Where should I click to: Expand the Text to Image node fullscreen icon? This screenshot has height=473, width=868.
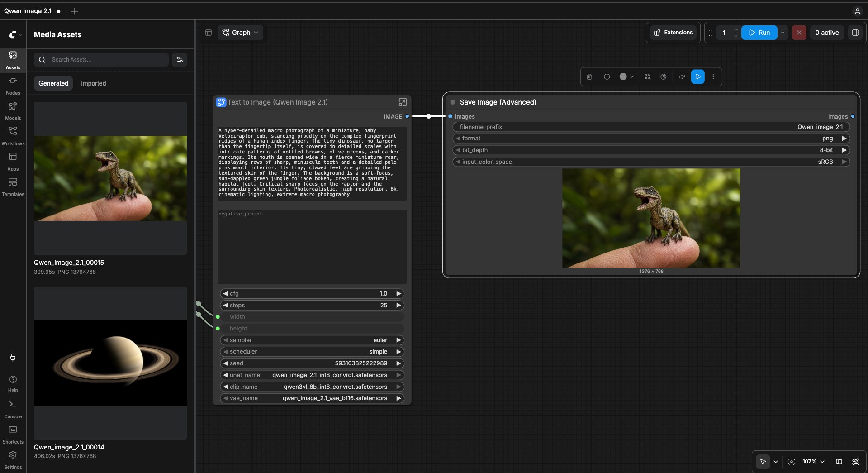point(403,102)
